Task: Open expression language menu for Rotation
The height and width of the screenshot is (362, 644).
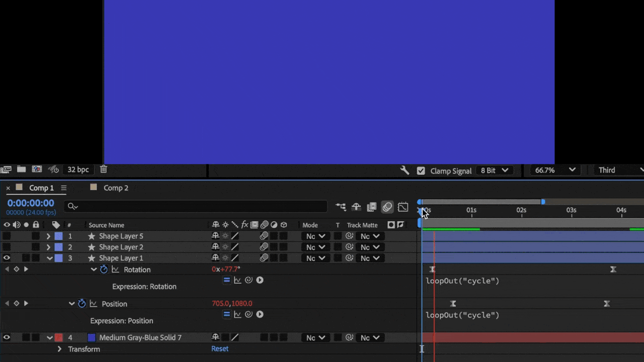Action: [x=260, y=280]
